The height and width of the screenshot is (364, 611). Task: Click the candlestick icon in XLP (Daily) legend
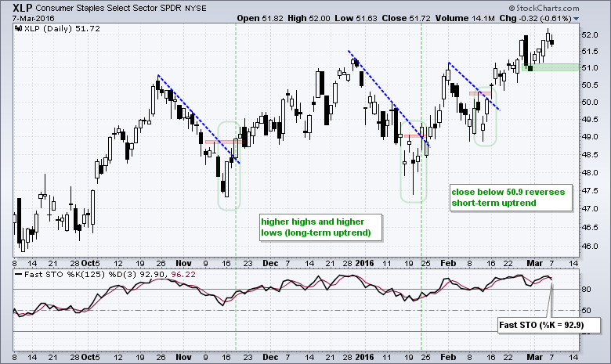pos(18,28)
